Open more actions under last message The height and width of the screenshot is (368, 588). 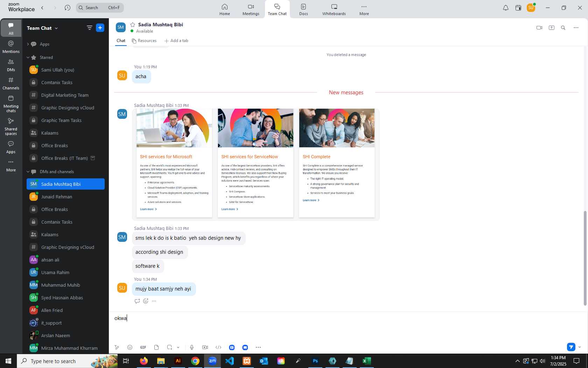coord(154,301)
